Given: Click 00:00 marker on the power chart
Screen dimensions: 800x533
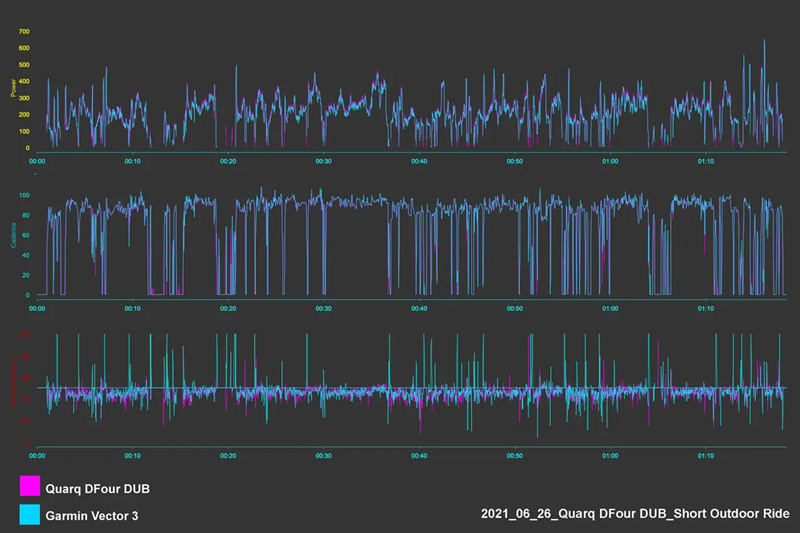Looking at the screenshot, I should pos(37,160).
